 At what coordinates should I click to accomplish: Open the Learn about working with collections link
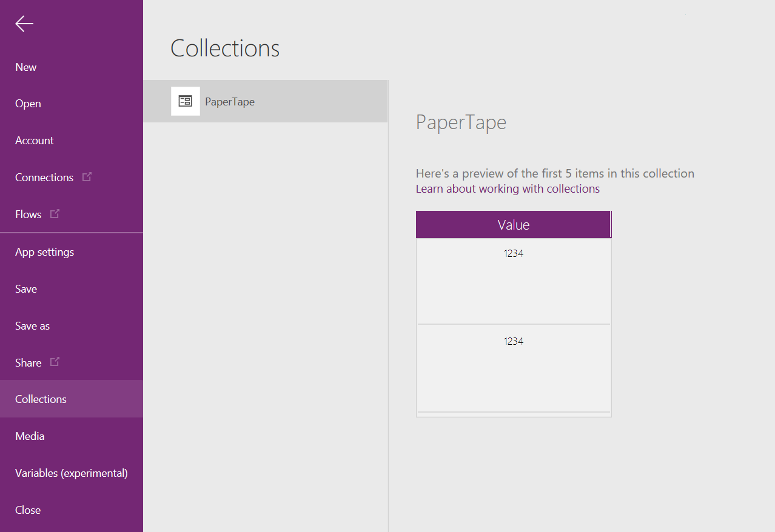tap(508, 188)
